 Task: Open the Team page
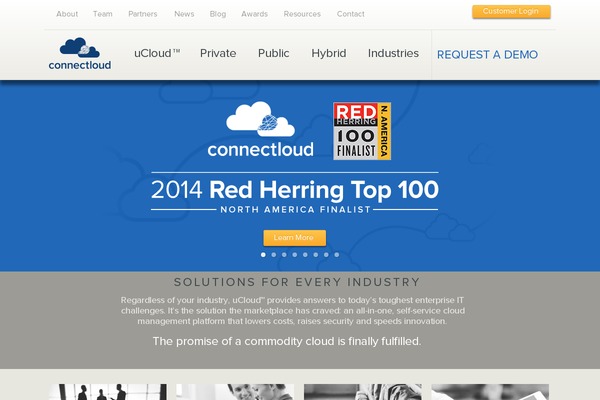coord(103,14)
